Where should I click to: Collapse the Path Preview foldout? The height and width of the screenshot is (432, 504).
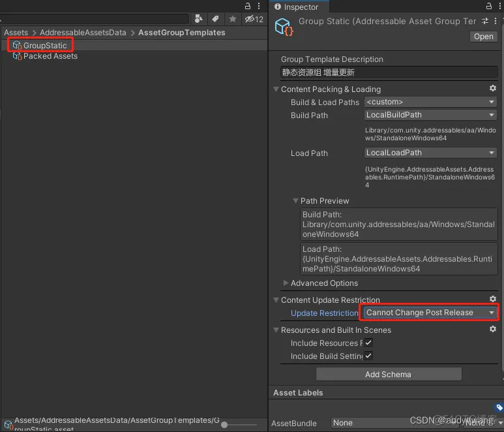(295, 201)
